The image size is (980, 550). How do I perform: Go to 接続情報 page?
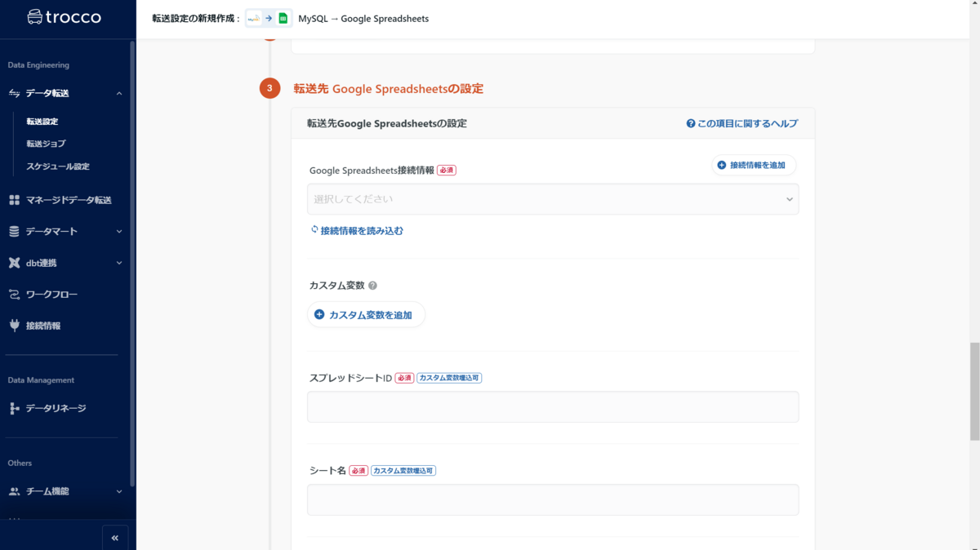[x=43, y=326]
